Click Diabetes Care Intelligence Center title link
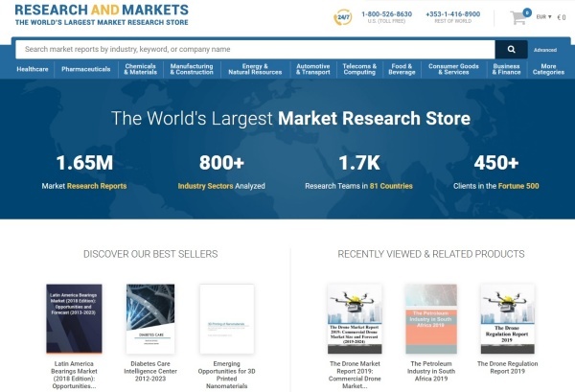Image resolution: width=575 pixels, height=392 pixels. point(150,371)
